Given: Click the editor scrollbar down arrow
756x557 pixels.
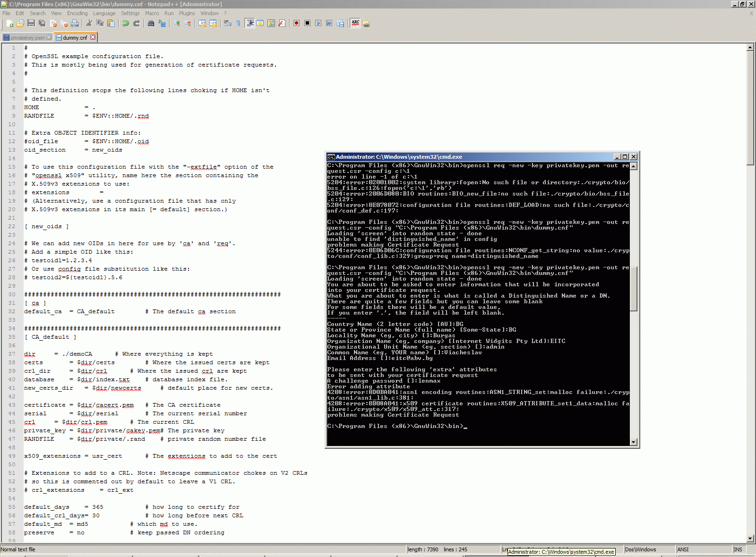Looking at the screenshot, I should [x=750, y=539].
